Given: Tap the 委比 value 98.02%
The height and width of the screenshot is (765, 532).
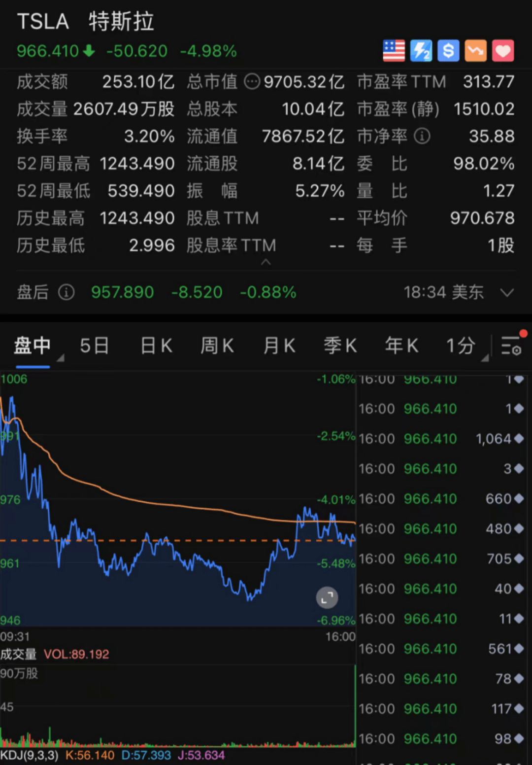Looking at the screenshot, I should (484, 164).
